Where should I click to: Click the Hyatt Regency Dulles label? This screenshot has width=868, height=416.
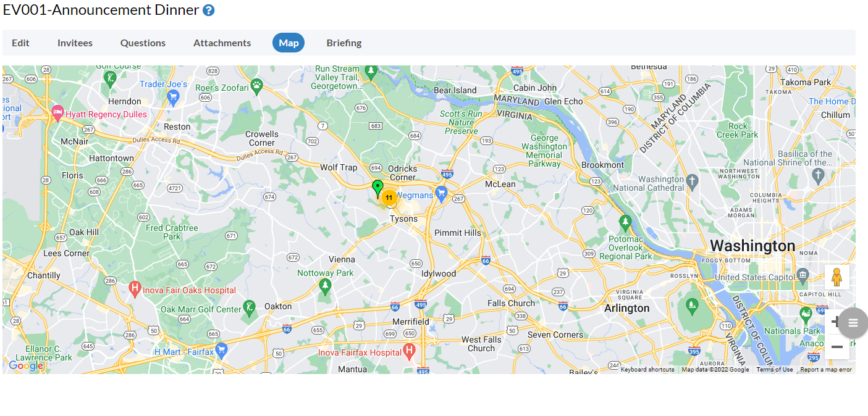106,114
